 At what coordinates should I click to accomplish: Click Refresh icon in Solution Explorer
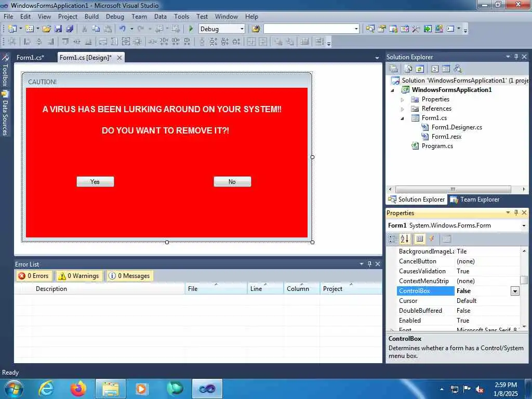tap(420, 69)
